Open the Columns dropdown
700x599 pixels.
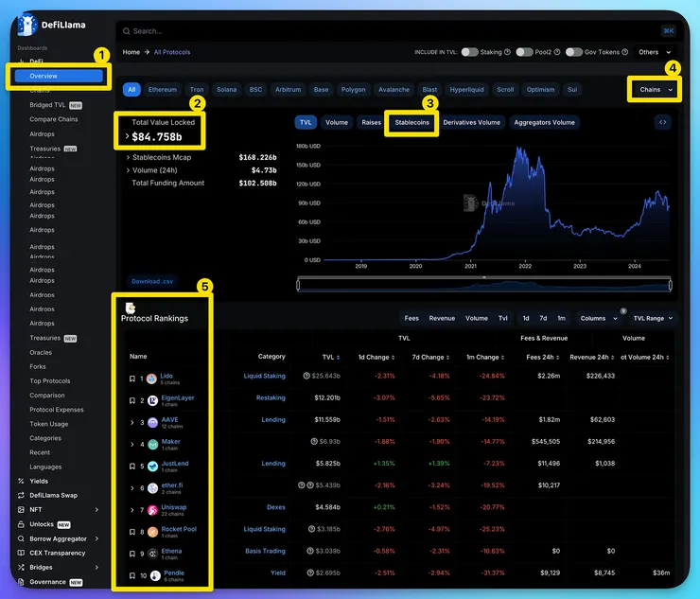(599, 319)
